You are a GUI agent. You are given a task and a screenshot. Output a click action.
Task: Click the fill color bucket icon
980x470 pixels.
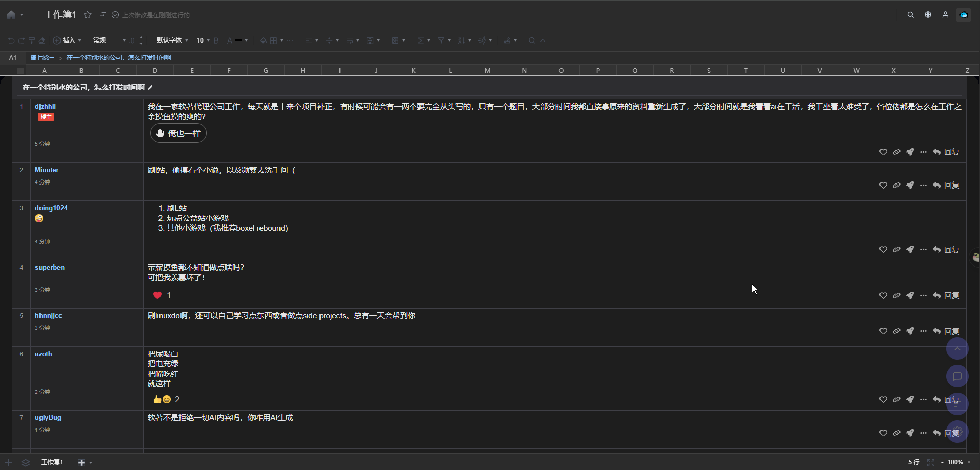(263, 40)
